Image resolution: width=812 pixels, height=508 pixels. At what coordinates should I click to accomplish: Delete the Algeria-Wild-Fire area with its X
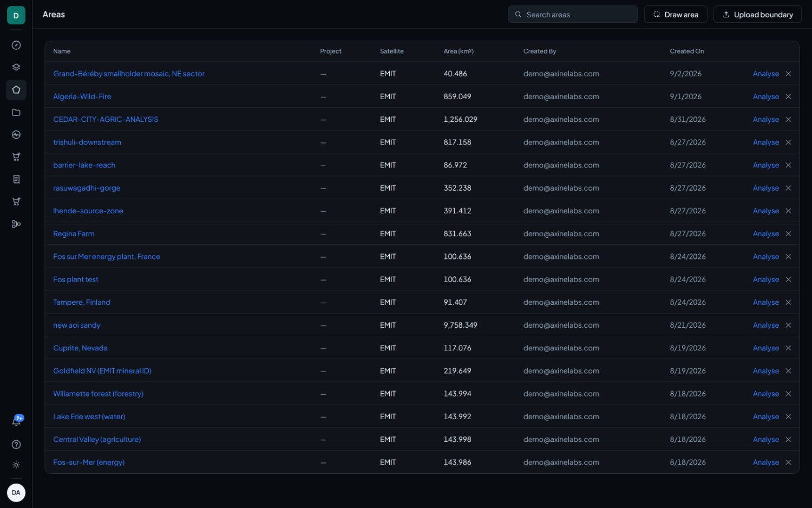788,96
